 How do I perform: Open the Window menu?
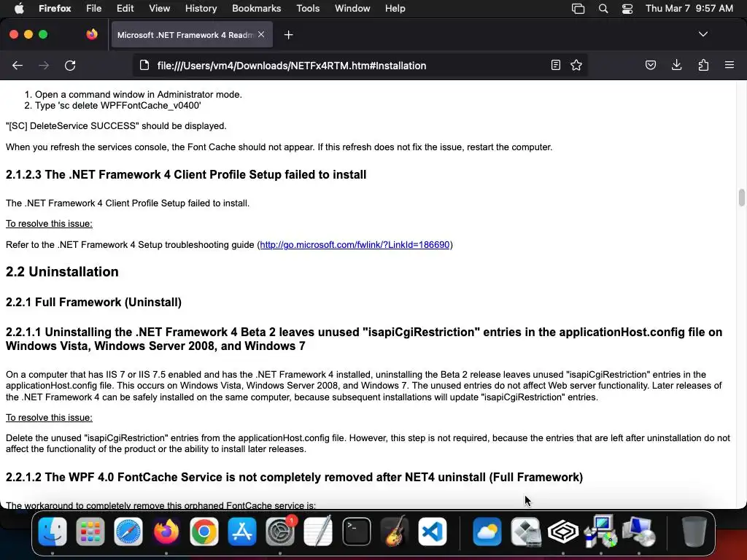pyautogui.click(x=352, y=9)
